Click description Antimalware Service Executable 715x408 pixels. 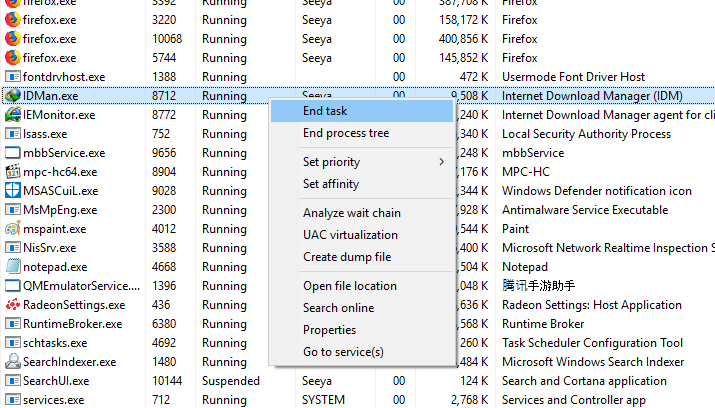click(x=585, y=210)
